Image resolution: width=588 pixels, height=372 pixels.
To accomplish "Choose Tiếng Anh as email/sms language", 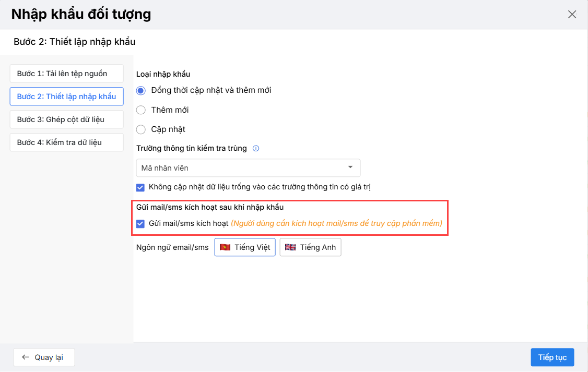I will [x=311, y=247].
